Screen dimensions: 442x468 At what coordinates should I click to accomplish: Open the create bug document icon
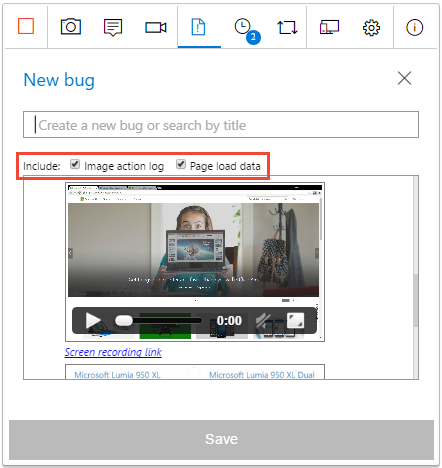[198, 27]
